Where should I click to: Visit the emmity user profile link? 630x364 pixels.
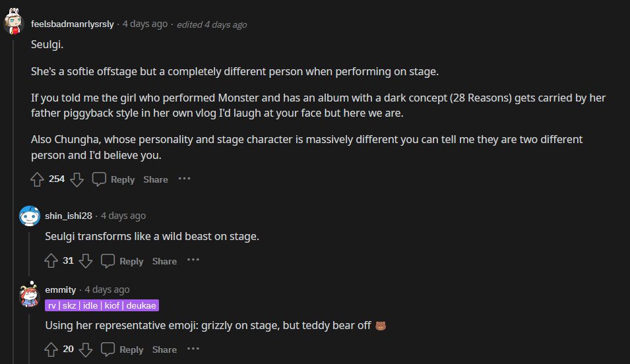point(60,289)
